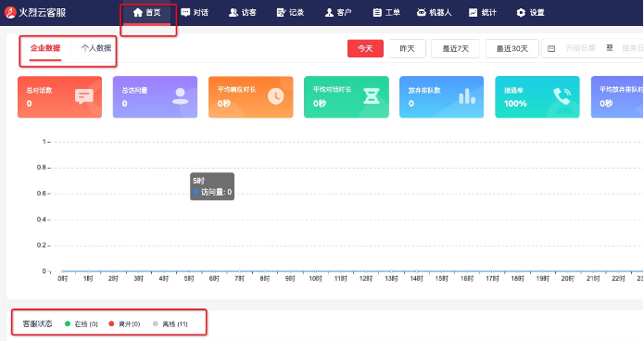Click the 22时 label on chart axis

618,279
